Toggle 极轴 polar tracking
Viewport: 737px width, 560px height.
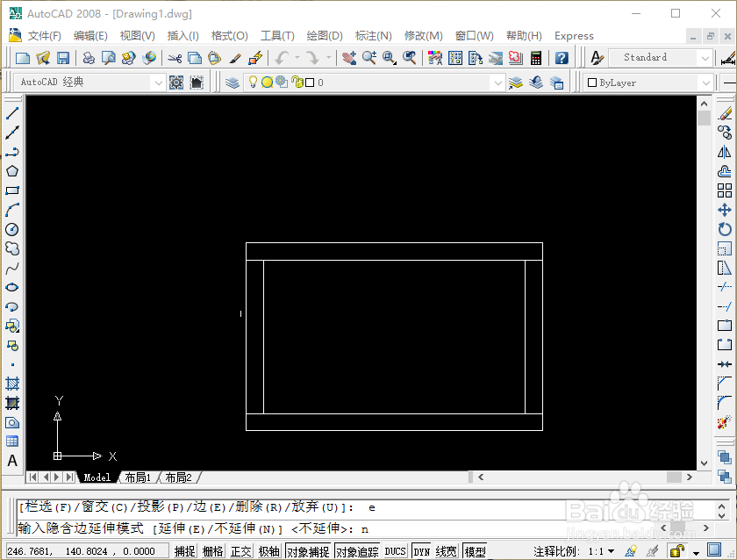click(x=269, y=551)
